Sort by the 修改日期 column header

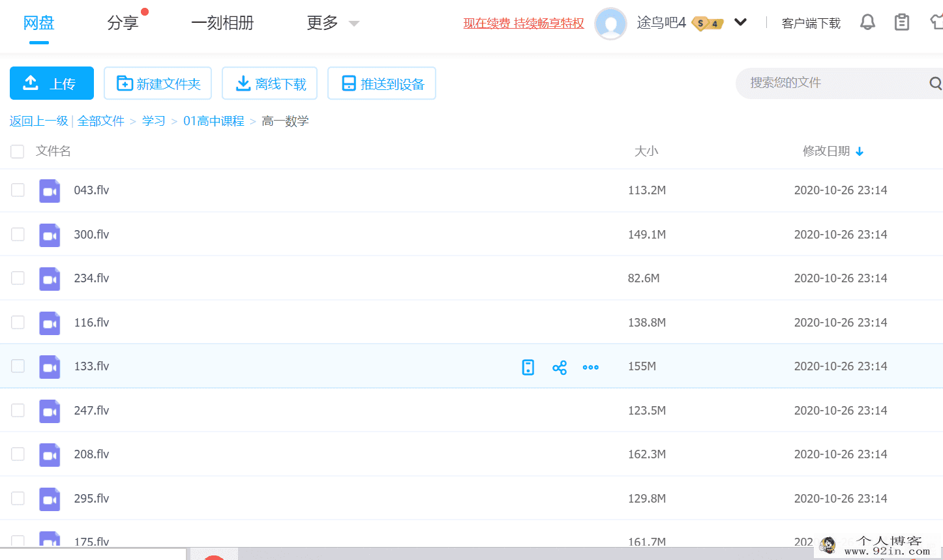coord(826,151)
